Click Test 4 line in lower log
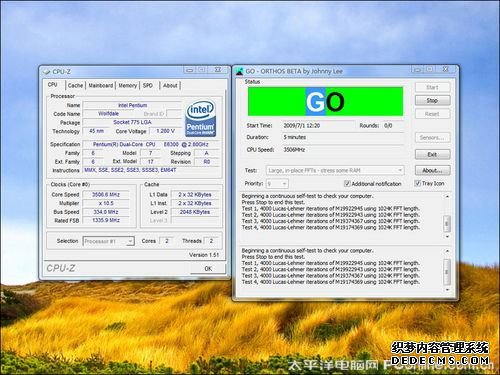 pos(330,282)
